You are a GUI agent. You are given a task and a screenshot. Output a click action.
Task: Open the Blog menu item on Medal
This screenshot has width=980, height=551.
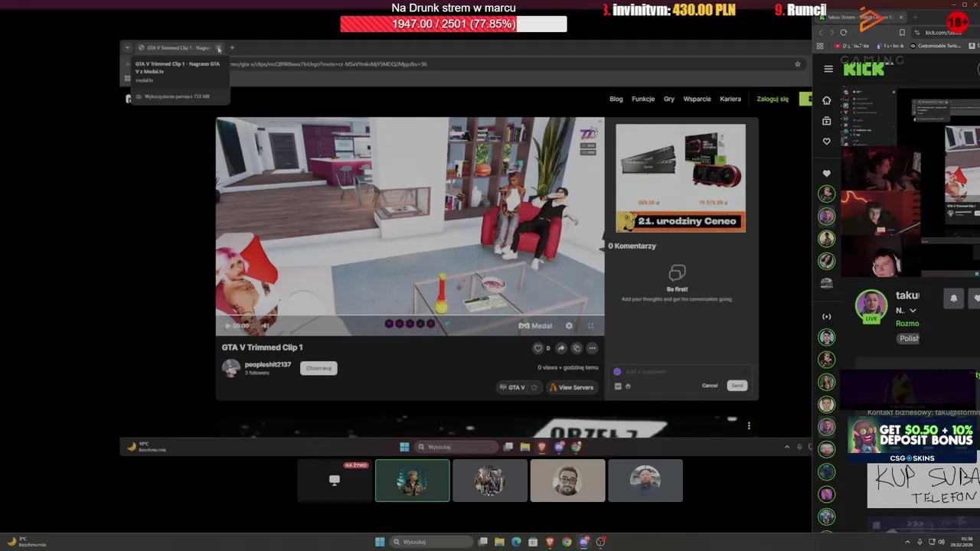click(616, 99)
